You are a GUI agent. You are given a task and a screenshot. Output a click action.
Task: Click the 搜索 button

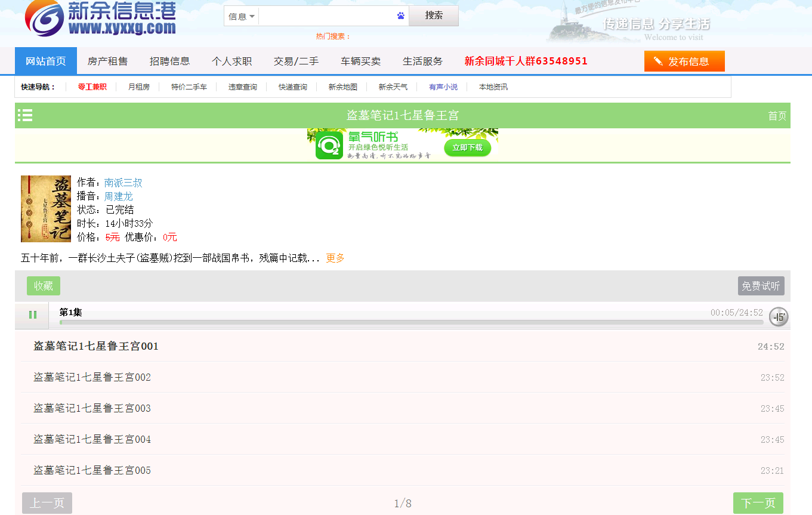tap(434, 16)
